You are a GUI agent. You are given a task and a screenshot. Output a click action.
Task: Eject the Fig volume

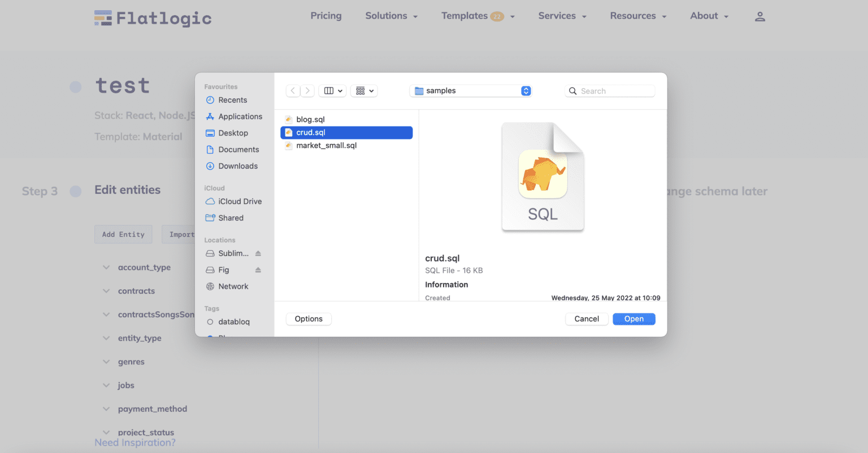(258, 270)
